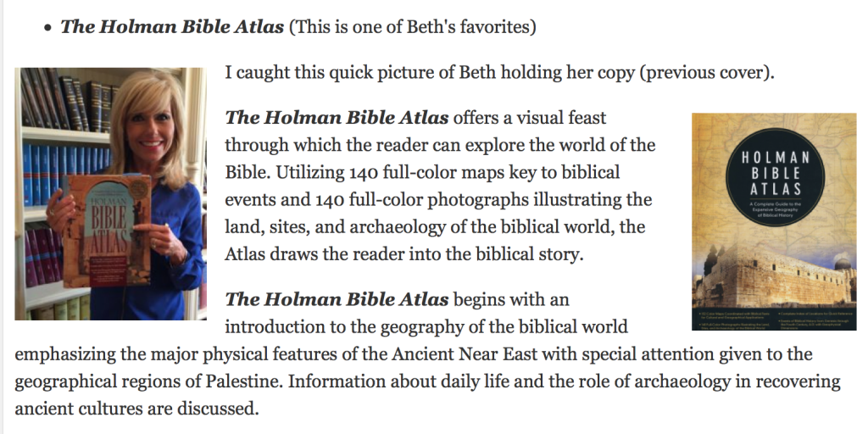Click the bulleted Holman Bible Atlas title
Image resolution: width=868 pixels, height=434 pixels.
coord(172,26)
